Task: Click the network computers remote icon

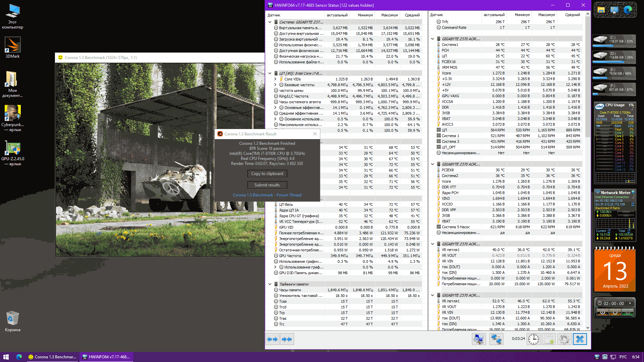Action: [x=496, y=339]
